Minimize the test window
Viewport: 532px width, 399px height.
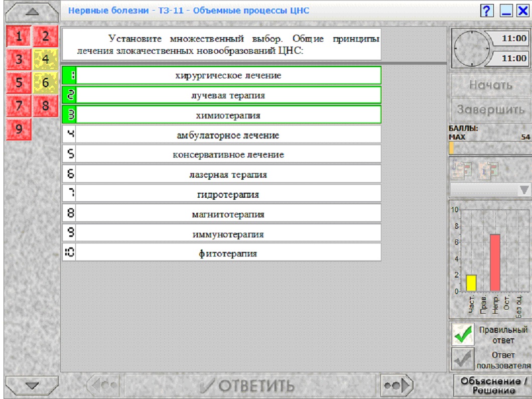(x=506, y=11)
